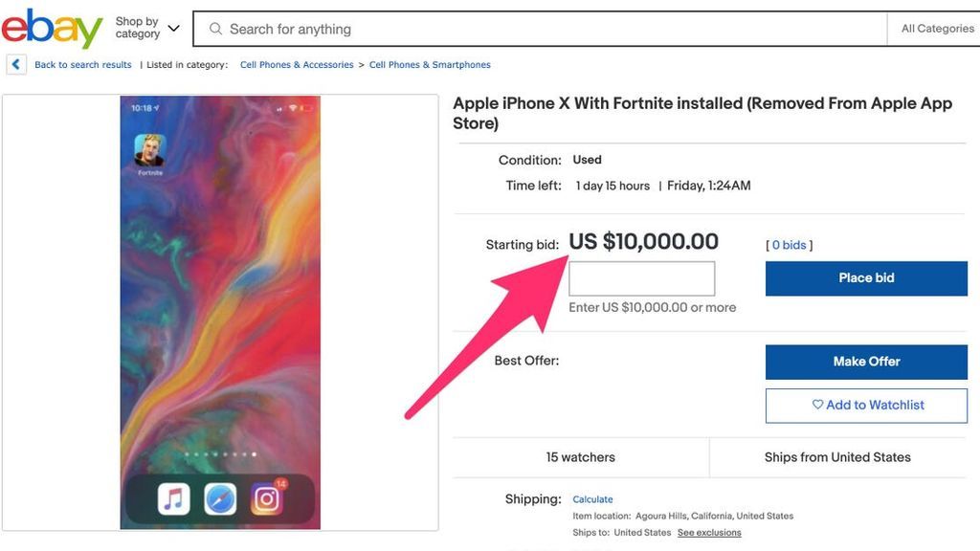The height and width of the screenshot is (551, 980).
Task: Click the search magnifier icon
Action: coord(216,30)
